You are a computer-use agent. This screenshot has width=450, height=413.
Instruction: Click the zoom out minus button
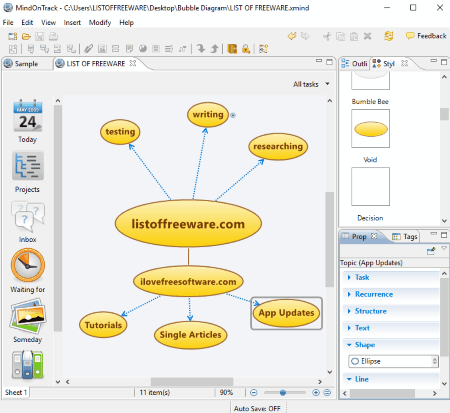254,393
